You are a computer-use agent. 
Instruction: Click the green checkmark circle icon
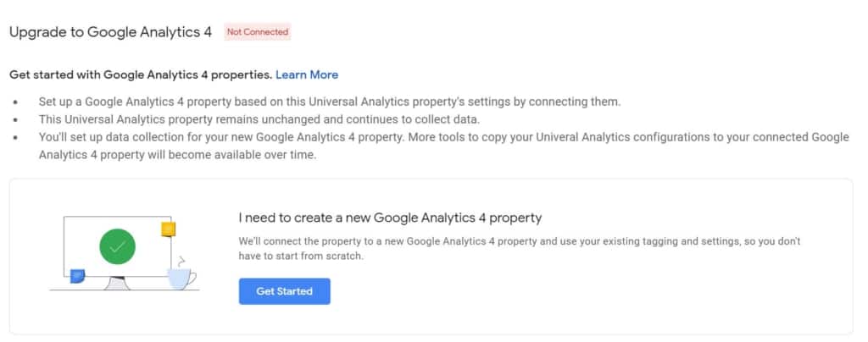pos(117,247)
